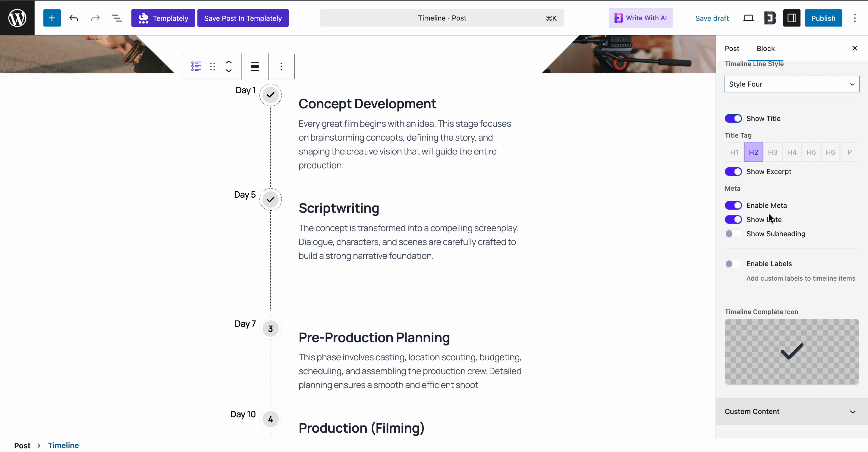Enable the Show Subheading toggle
The image size is (868, 452).
coord(733,234)
